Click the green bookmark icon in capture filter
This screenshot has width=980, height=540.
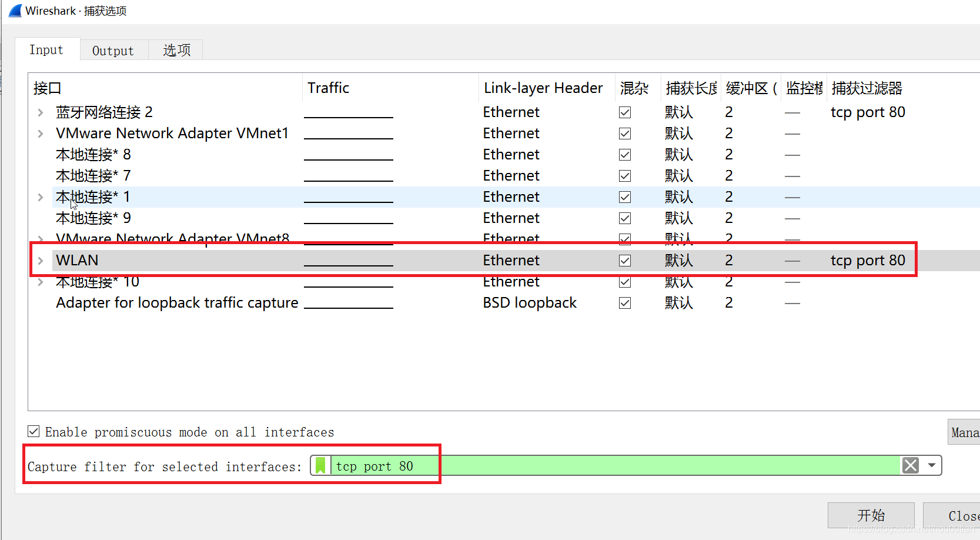[320, 465]
